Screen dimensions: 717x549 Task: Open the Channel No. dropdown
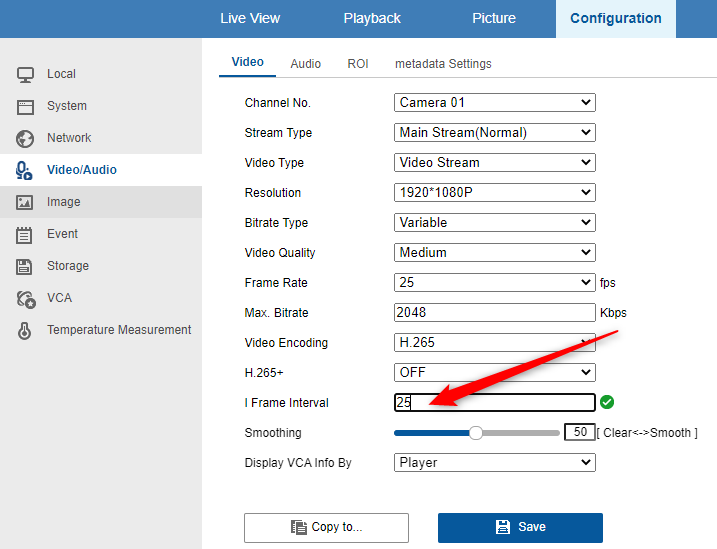point(495,102)
